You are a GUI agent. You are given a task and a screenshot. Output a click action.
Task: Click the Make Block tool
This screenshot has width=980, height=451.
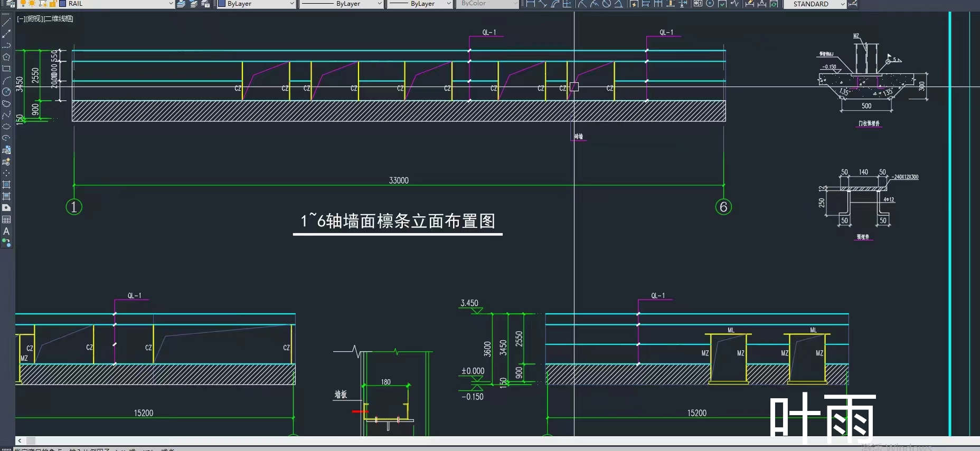click(6, 162)
